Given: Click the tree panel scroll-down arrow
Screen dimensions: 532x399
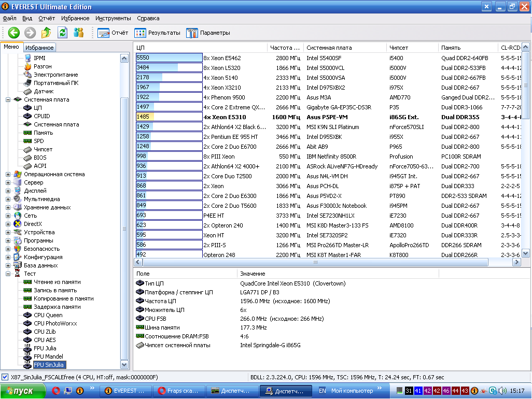Looking at the screenshot, I should point(124,365).
